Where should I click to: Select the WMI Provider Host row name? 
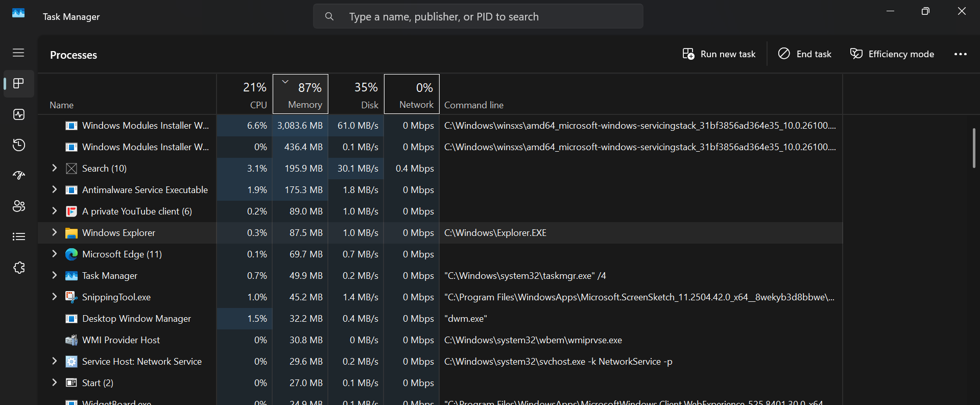(121, 340)
